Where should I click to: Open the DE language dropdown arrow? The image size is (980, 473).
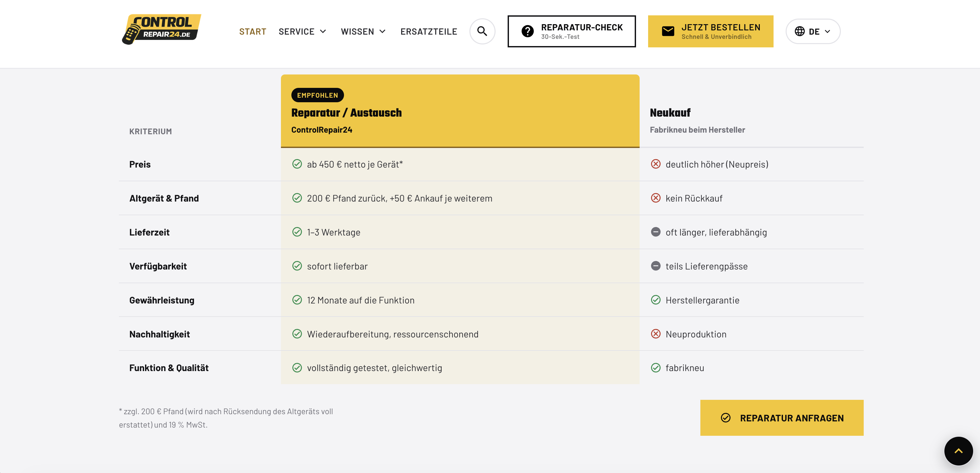pyautogui.click(x=827, y=31)
